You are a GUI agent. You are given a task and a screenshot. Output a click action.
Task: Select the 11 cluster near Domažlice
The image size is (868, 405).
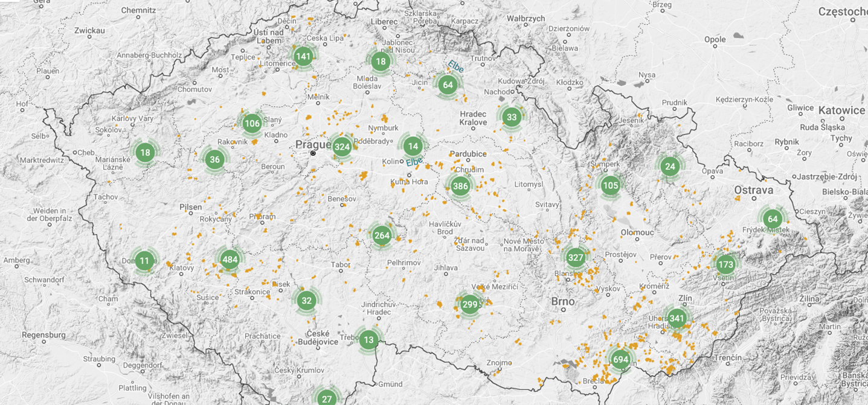[x=144, y=261]
